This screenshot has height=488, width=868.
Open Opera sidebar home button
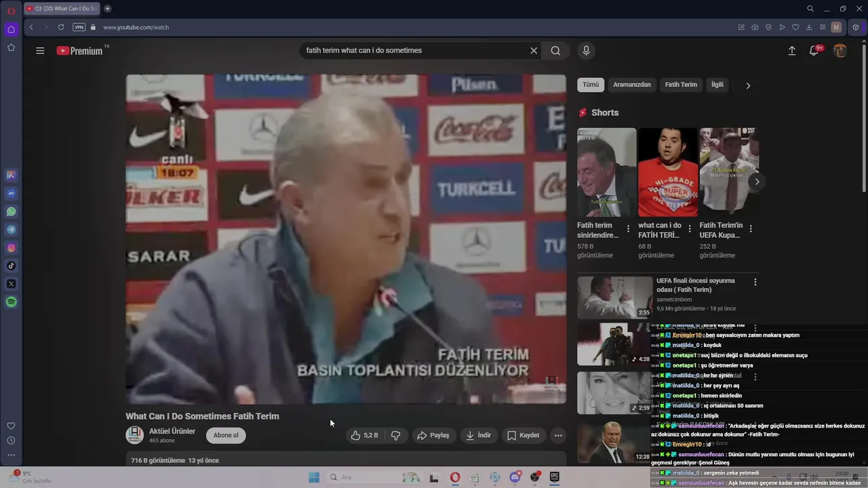11,29
